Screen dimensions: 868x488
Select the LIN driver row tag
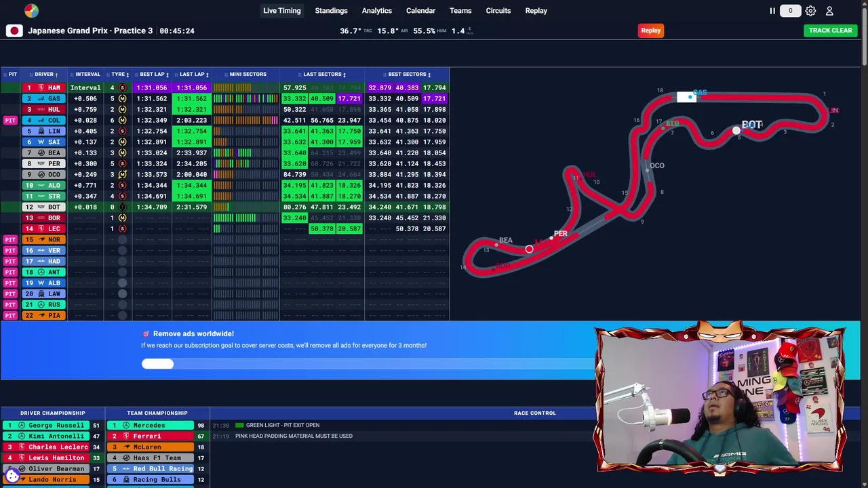coord(44,131)
